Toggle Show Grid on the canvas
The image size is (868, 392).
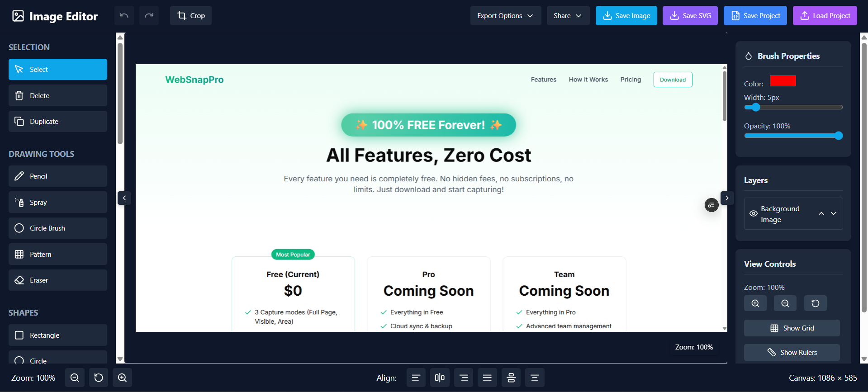click(x=792, y=328)
